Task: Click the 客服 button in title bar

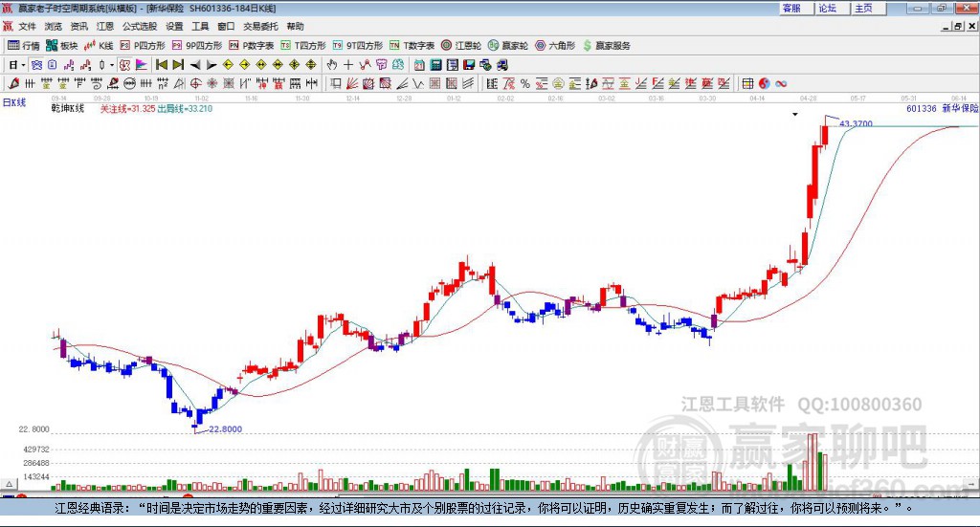Action: click(x=794, y=8)
